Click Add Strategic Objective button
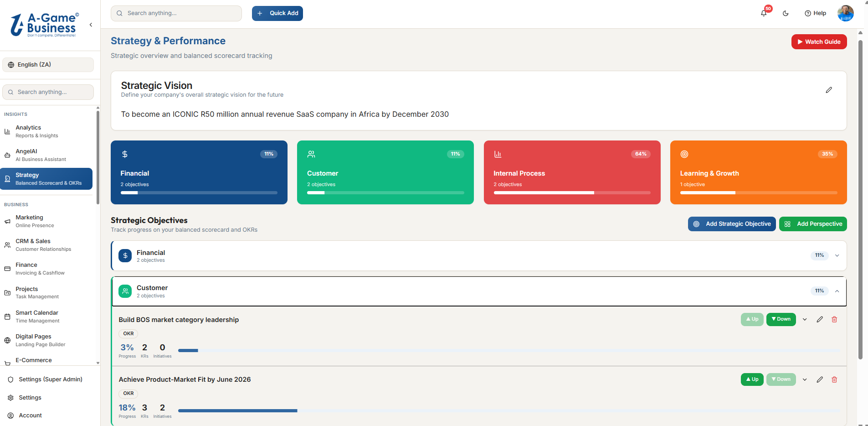This screenshot has height=426, width=868. click(x=732, y=224)
